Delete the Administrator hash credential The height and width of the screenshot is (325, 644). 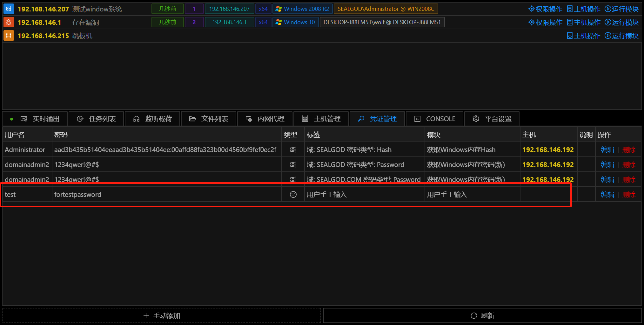coord(629,150)
